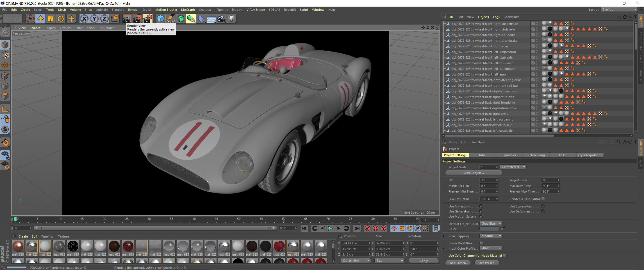Switch to the Referencing tab
This screenshot has height=270, width=644.
click(x=536, y=155)
